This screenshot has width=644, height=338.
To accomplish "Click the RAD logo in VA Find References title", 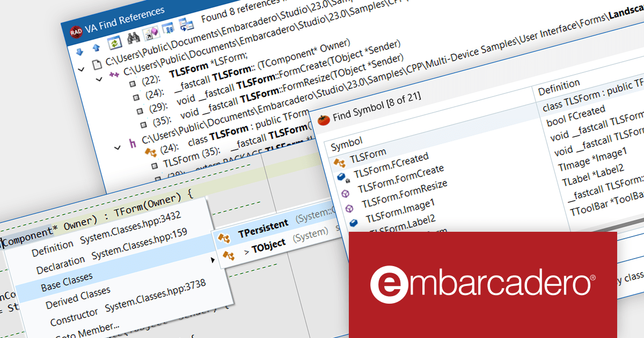I will tap(76, 31).
